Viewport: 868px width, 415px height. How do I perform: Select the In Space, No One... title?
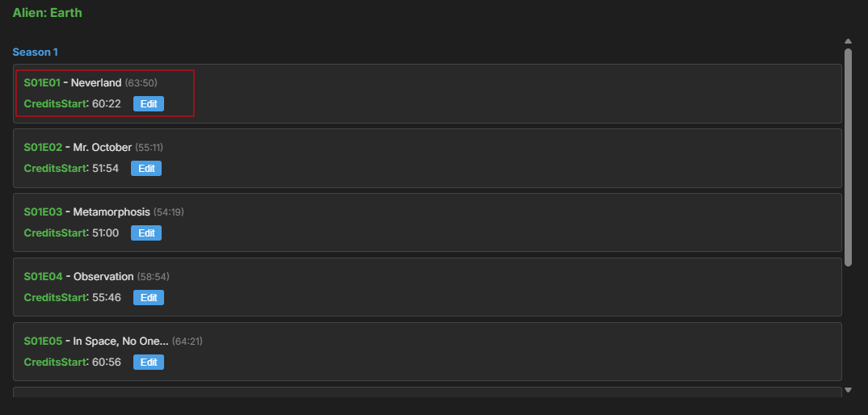[x=121, y=342]
